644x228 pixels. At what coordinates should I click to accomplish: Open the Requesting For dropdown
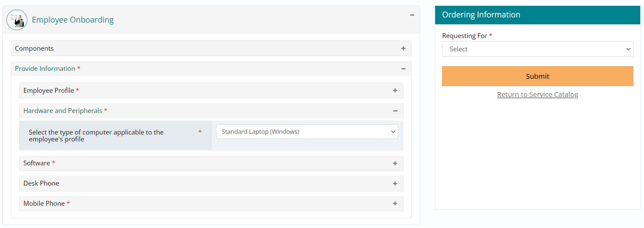537,49
